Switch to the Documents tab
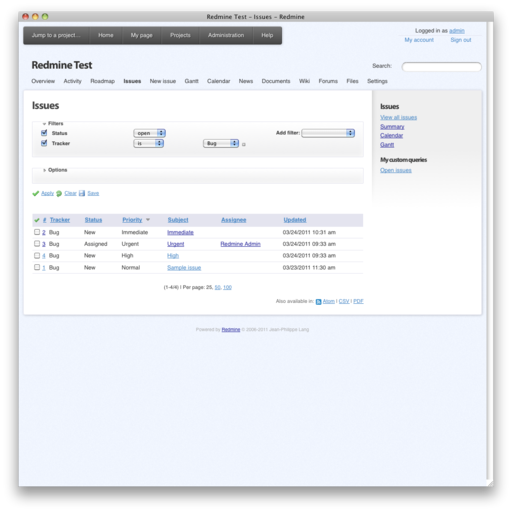The height and width of the screenshot is (512, 512). (x=276, y=81)
